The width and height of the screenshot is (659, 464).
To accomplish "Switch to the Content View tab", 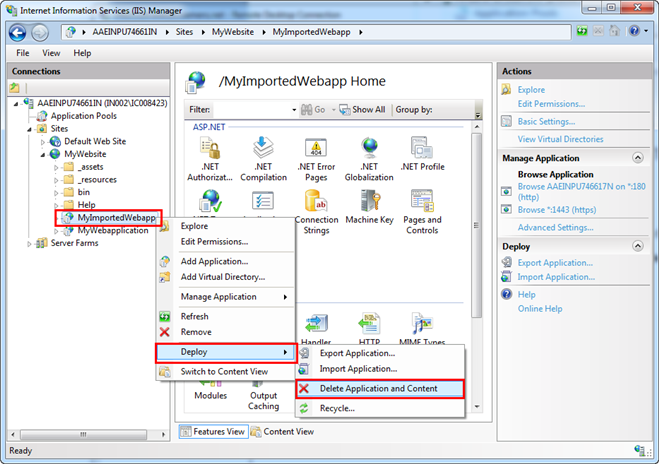I will tap(287, 432).
